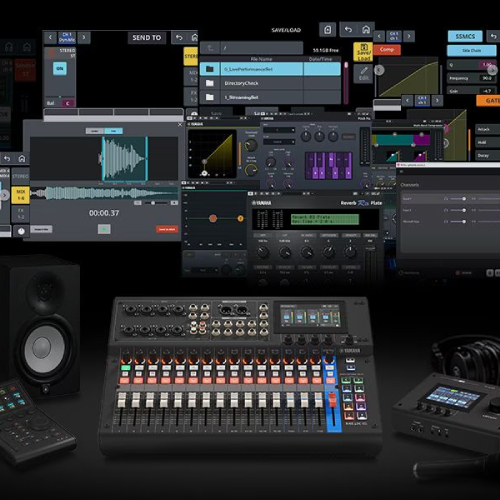Switch to the SSMCS tab

[x=465, y=36]
